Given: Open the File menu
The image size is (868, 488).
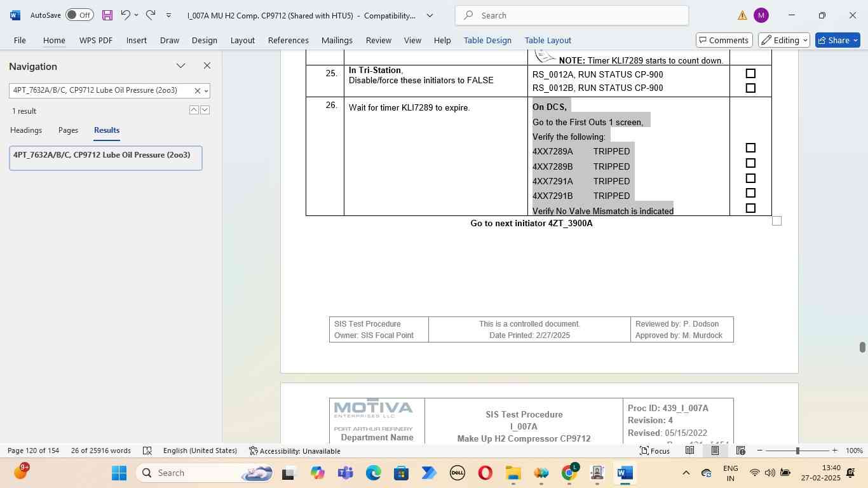Looking at the screenshot, I should (x=20, y=40).
